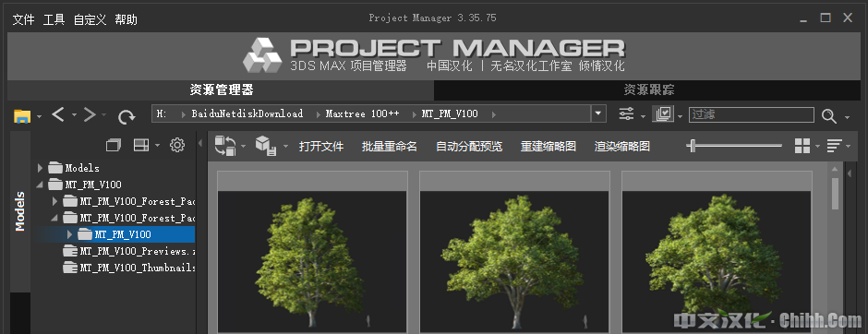Open dropdown beside box save icon
The image size is (868, 334).
[285, 147]
